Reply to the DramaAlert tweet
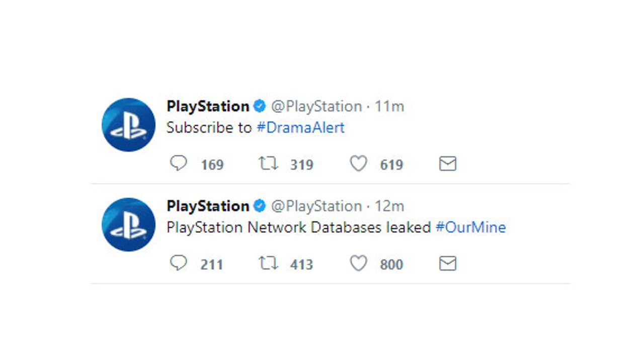Image resolution: width=644 pixels, height=362 pixels. [x=179, y=164]
